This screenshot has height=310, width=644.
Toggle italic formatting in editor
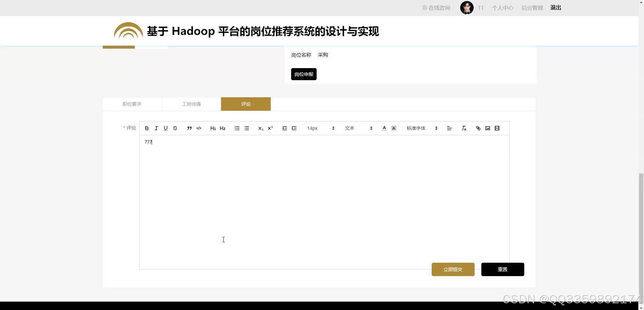click(156, 128)
